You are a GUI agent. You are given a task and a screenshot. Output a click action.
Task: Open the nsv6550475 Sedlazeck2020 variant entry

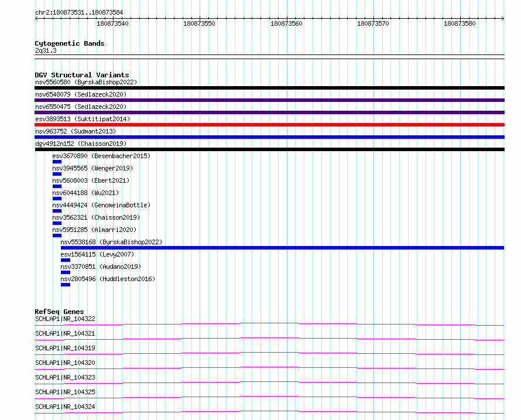pos(81,107)
